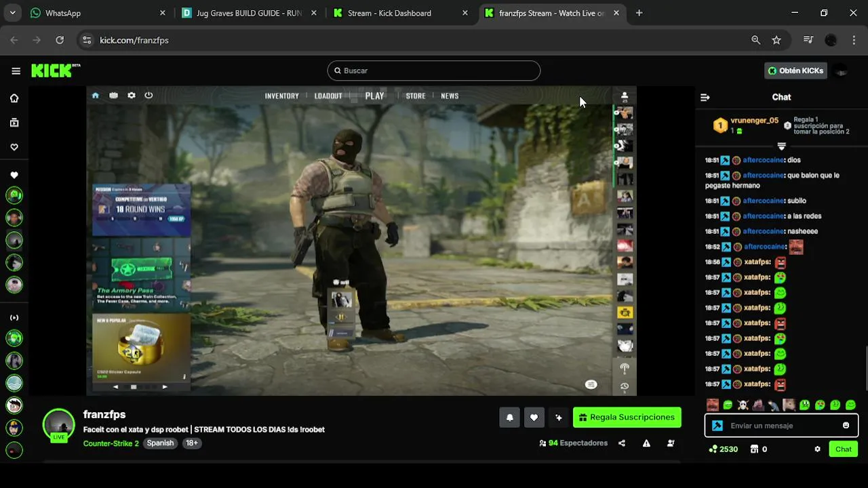
Task: Click the sparkle subscribe button
Action: tap(558, 418)
